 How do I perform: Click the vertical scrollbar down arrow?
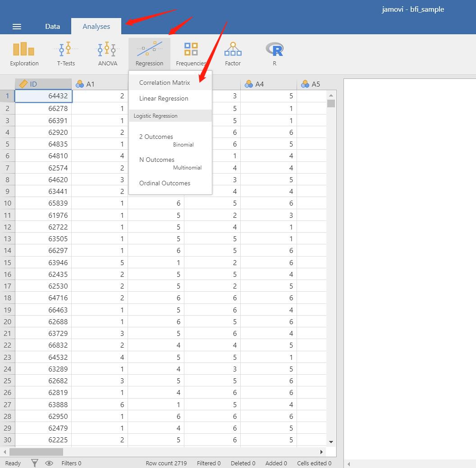point(331,442)
